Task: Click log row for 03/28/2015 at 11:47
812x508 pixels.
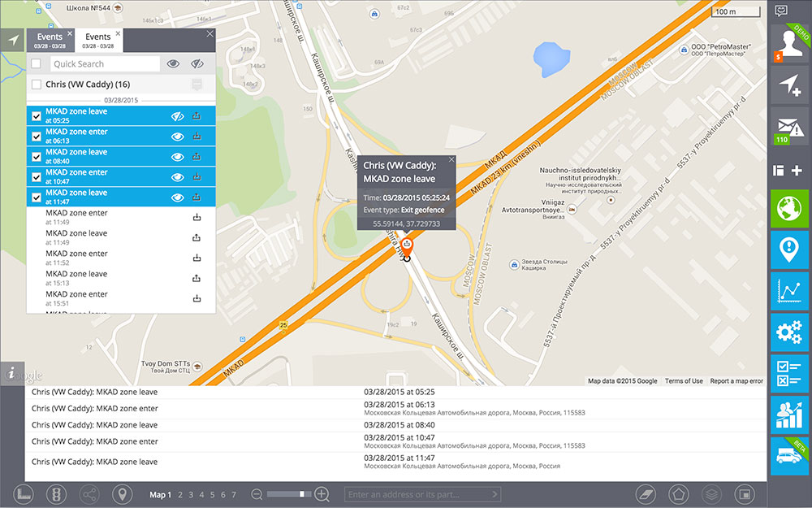Action: pyautogui.click(x=395, y=462)
